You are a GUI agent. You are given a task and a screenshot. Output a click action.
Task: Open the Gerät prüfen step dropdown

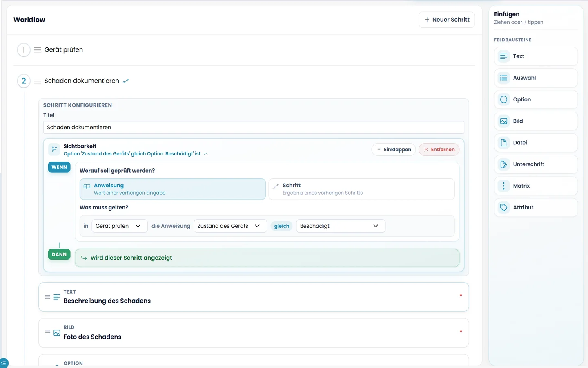coord(119,226)
